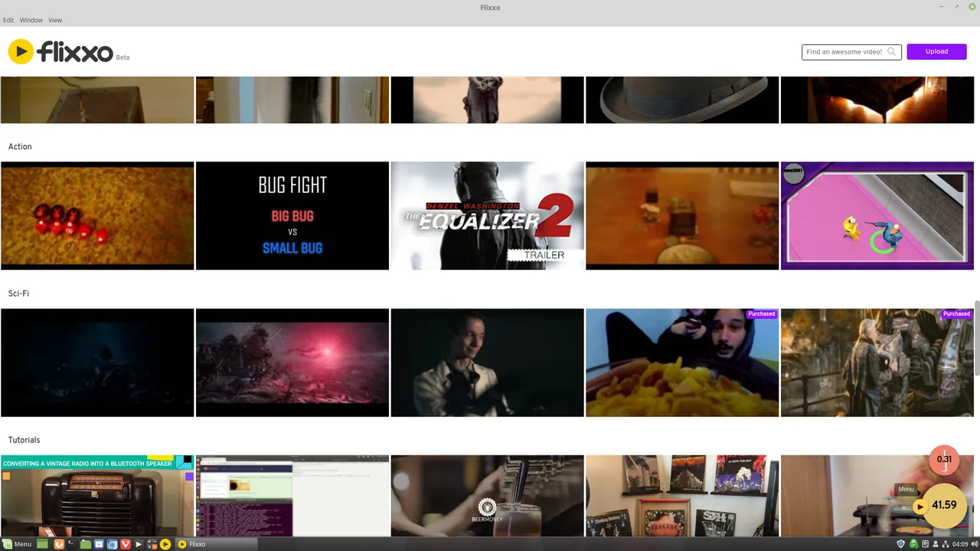Open the View menu
The image size is (980, 551).
(x=55, y=20)
